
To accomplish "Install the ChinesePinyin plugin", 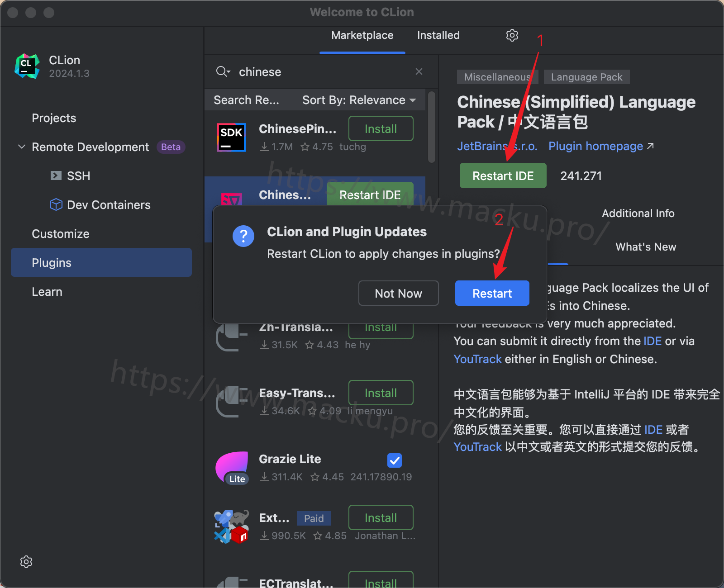I will 381,128.
